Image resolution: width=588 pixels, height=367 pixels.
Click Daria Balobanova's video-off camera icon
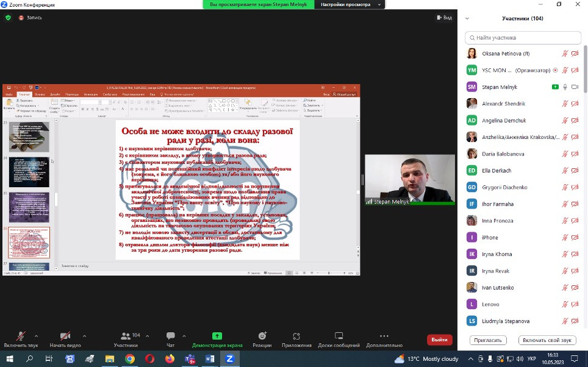click(575, 154)
